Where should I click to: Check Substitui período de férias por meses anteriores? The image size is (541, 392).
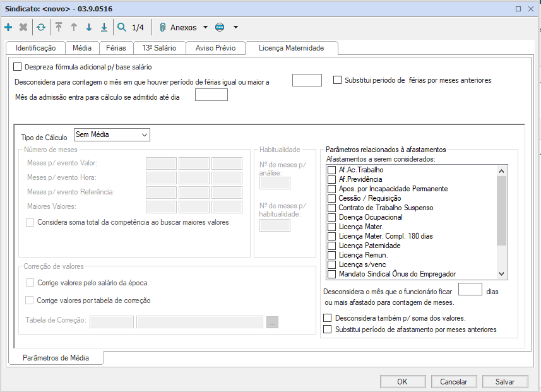coord(337,80)
